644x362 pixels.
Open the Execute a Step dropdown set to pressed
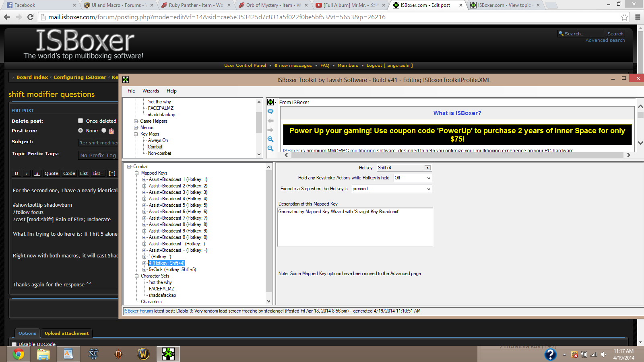[x=392, y=189]
